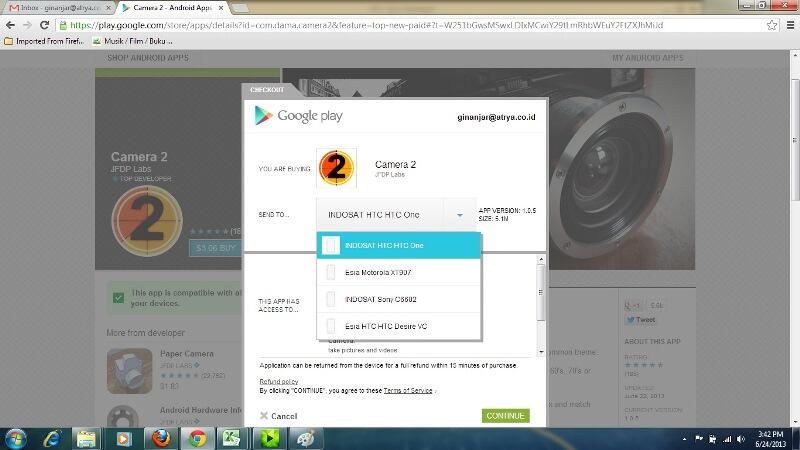Close the Camera 2 browser tab
This screenshot has width=800, height=450.
tap(221, 8)
